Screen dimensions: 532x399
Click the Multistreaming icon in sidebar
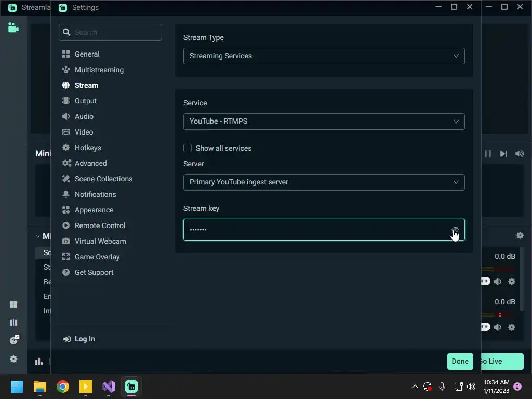(x=66, y=70)
